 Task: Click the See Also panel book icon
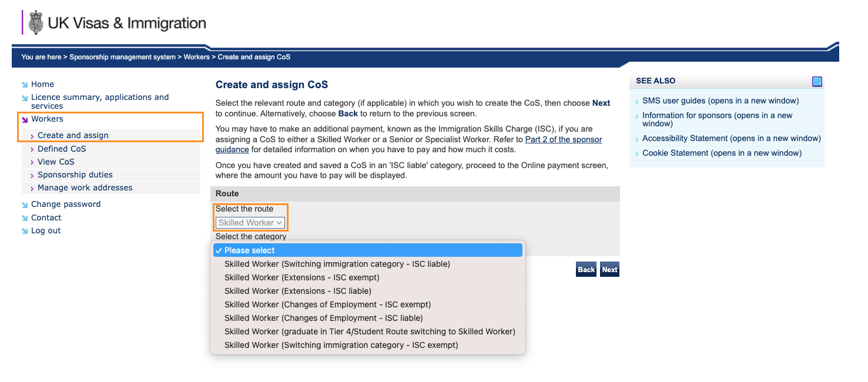point(817,82)
